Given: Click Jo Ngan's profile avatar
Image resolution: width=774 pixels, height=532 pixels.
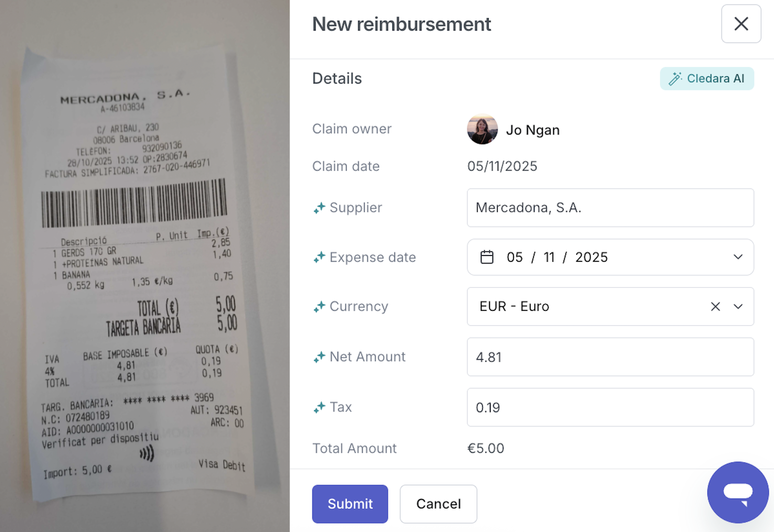Looking at the screenshot, I should [482, 129].
